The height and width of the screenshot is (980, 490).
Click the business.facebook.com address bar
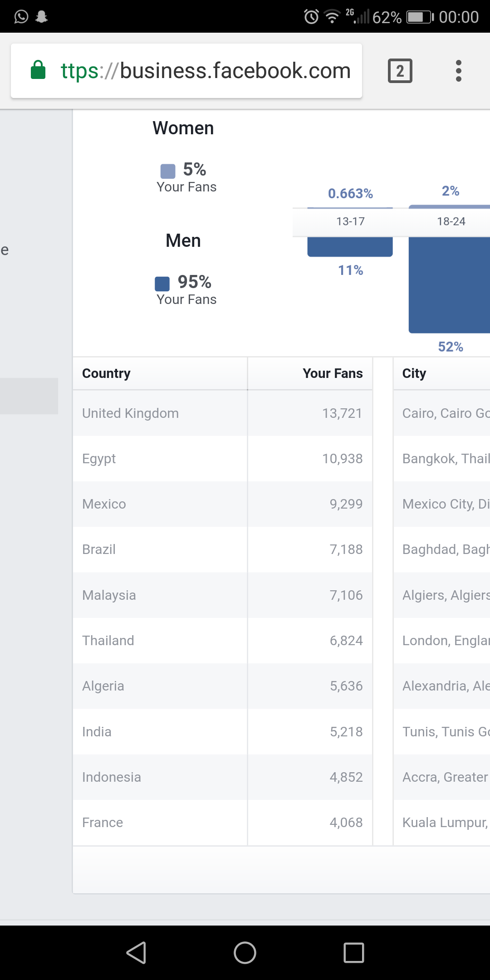(x=186, y=71)
